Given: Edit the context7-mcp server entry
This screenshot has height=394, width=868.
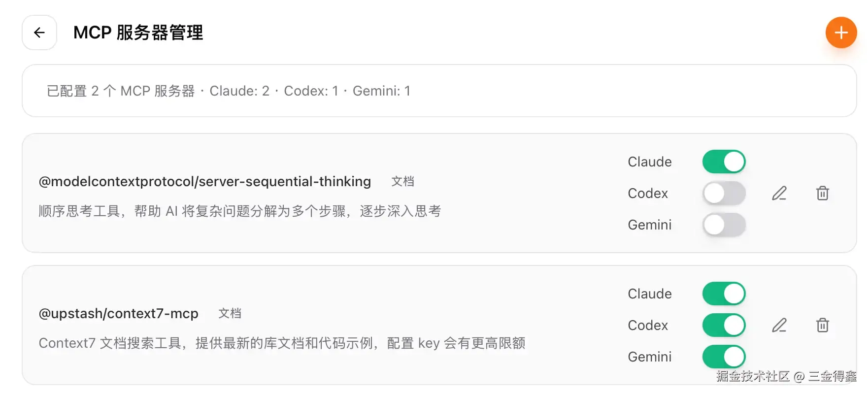Looking at the screenshot, I should (x=779, y=325).
